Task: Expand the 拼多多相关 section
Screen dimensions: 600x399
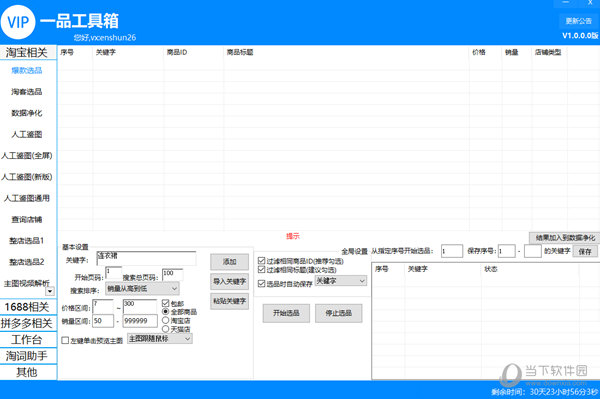Action: click(x=26, y=323)
